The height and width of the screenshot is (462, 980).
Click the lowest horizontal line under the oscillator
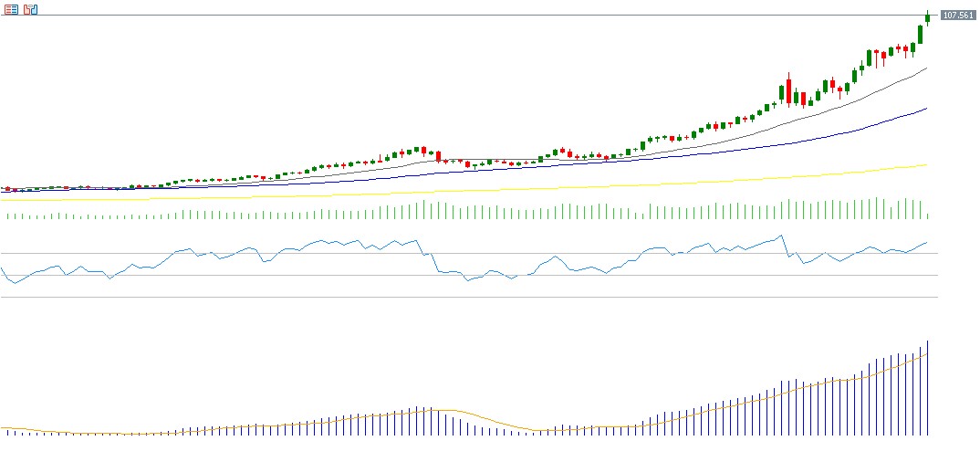pyautogui.click(x=456, y=297)
